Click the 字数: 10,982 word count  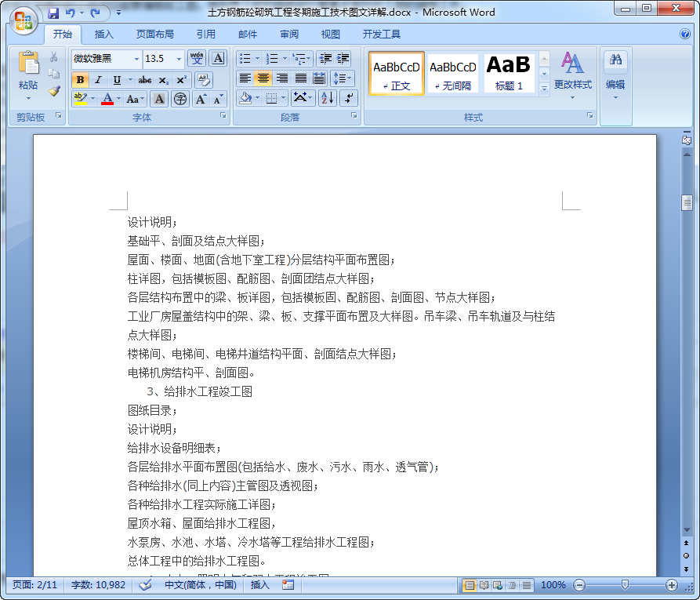98,585
